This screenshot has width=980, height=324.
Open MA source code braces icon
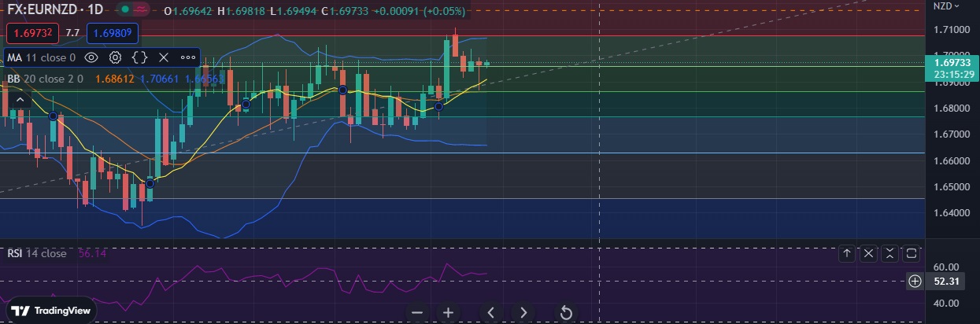click(x=140, y=57)
